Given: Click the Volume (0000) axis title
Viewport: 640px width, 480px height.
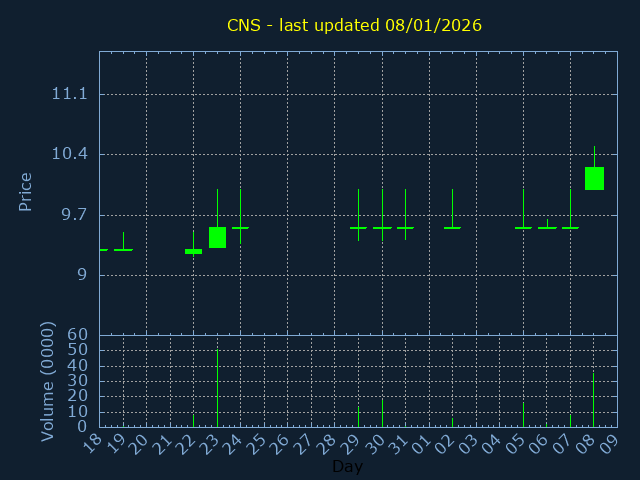Looking at the screenshot, I should [47, 381].
